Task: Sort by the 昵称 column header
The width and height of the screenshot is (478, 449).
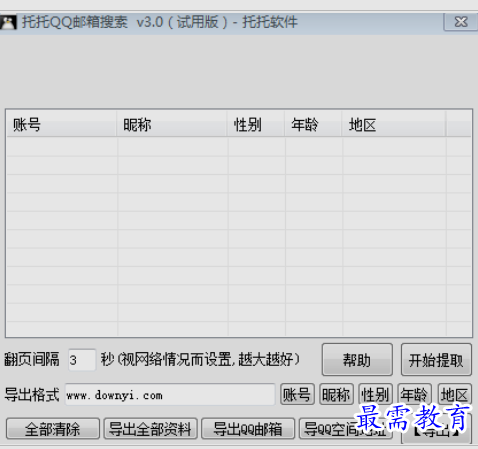Action: (172, 124)
